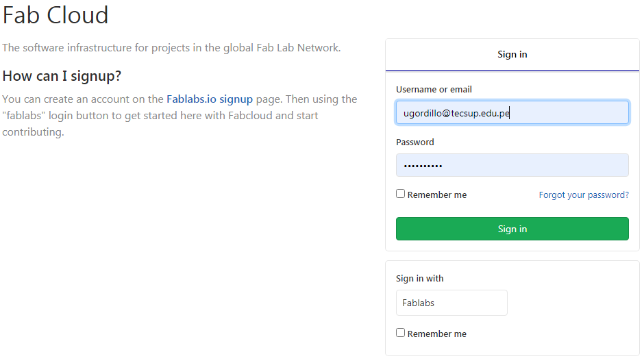Viewport: 644px width, 363px height.
Task: Click the masked password dots
Action: coord(423,166)
